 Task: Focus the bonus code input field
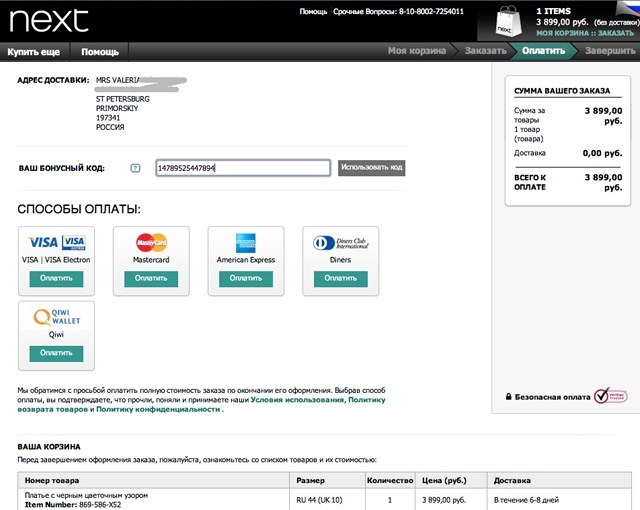pyautogui.click(x=243, y=168)
